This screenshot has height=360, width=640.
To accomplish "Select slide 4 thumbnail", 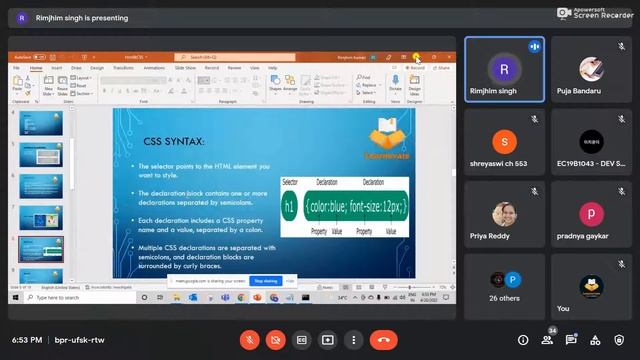I will pos(41,123).
